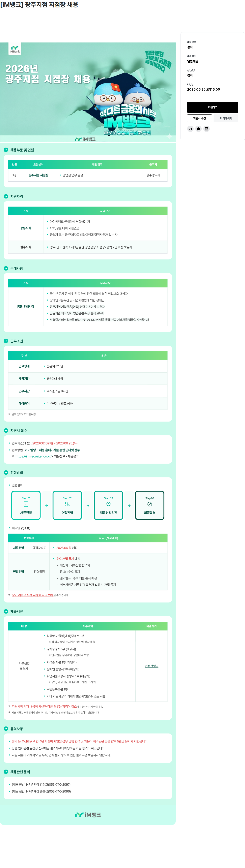Click the underlined 상기 계획은 은행 사정에 따라 변동 note
245x868 pixels.
coord(32,595)
